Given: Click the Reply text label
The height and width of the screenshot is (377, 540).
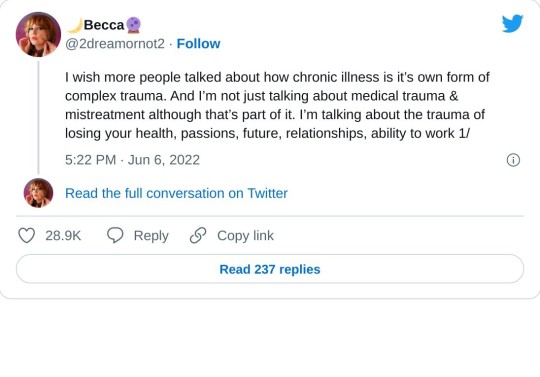Looking at the screenshot, I should pos(151,236).
